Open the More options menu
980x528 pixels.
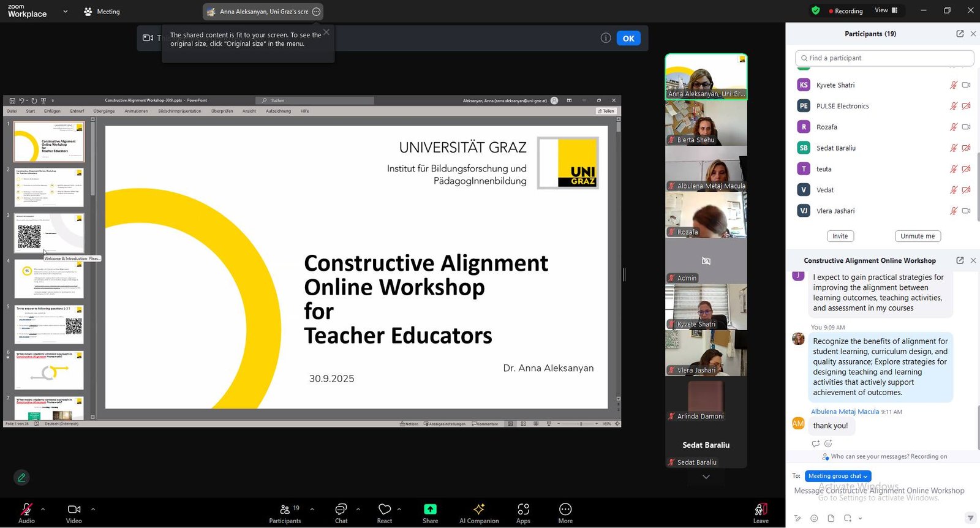pos(565,513)
